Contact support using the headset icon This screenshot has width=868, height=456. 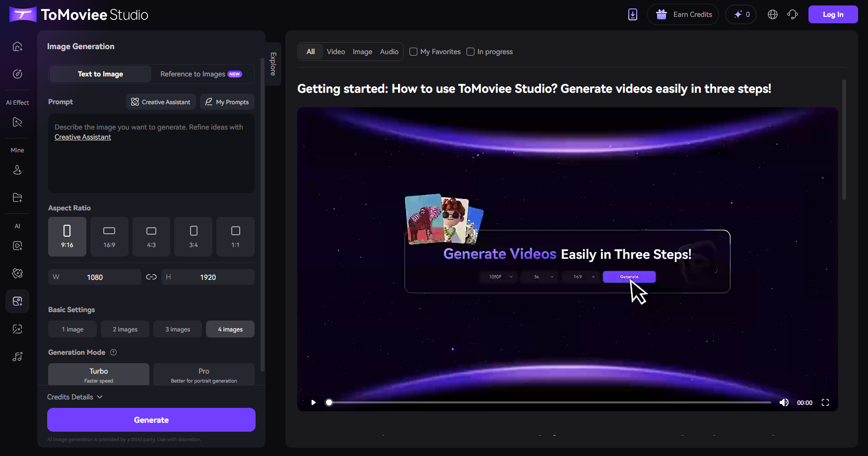pyautogui.click(x=792, y=14)
